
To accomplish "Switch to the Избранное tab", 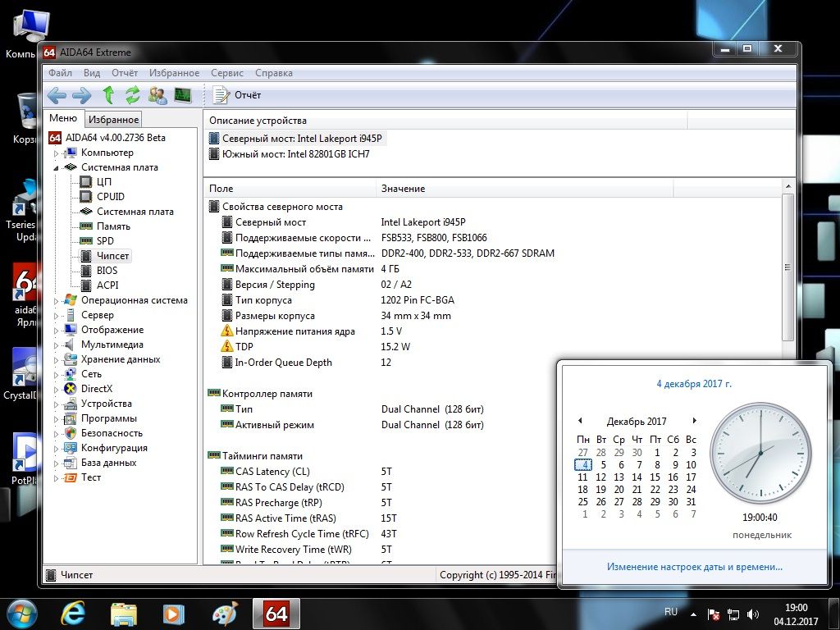I will [113, 120].
